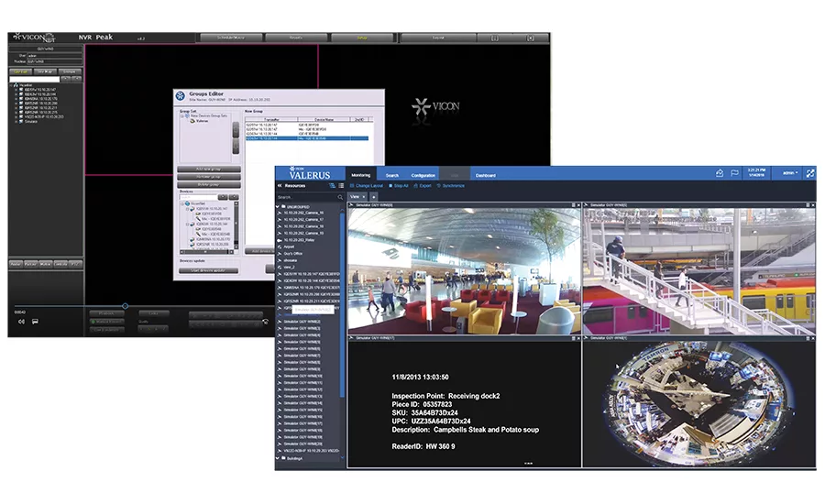Click Add new group in Groups Editor
The width and height of the screenshot is (825, 504).
209,169
